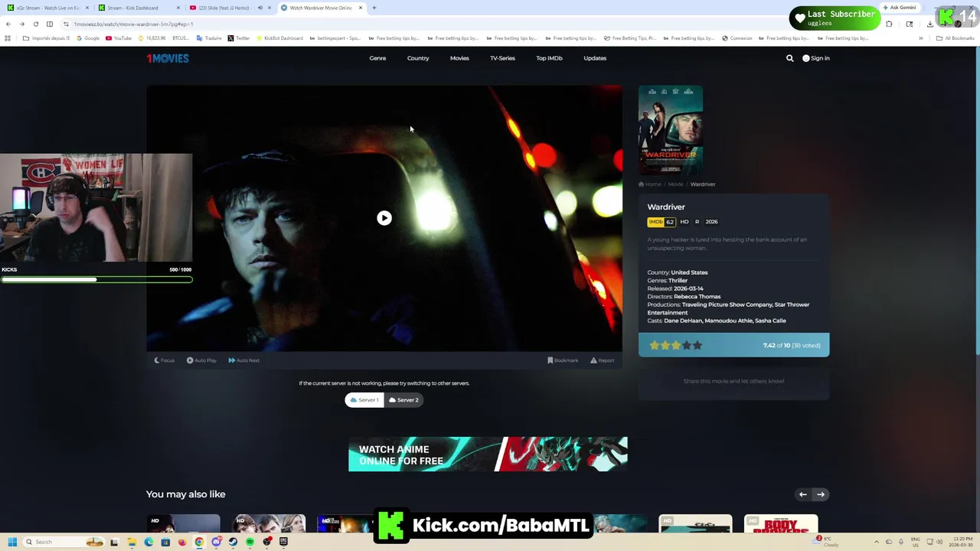Click the taskbar Search box
This screenshot has width=980, height=551.
point(64,542)
